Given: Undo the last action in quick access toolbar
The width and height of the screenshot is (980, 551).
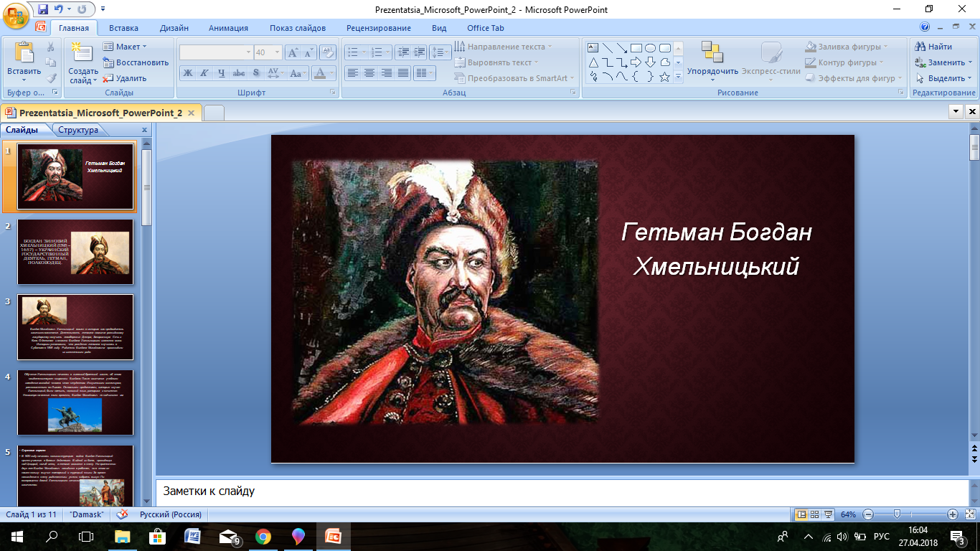Looking at the screenshot, I should click(x=60, y=10).
